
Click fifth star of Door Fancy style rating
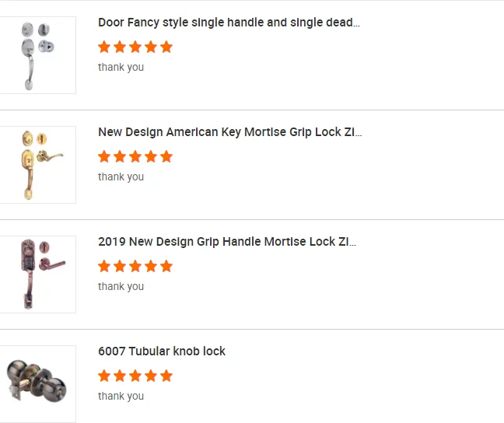166,47
